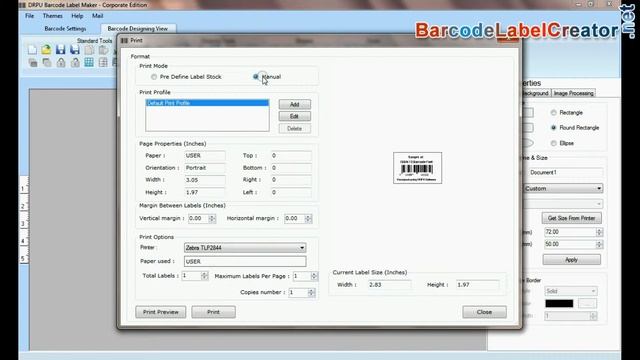Click the Open folder icon in Standard Tools

pos(46,50)
